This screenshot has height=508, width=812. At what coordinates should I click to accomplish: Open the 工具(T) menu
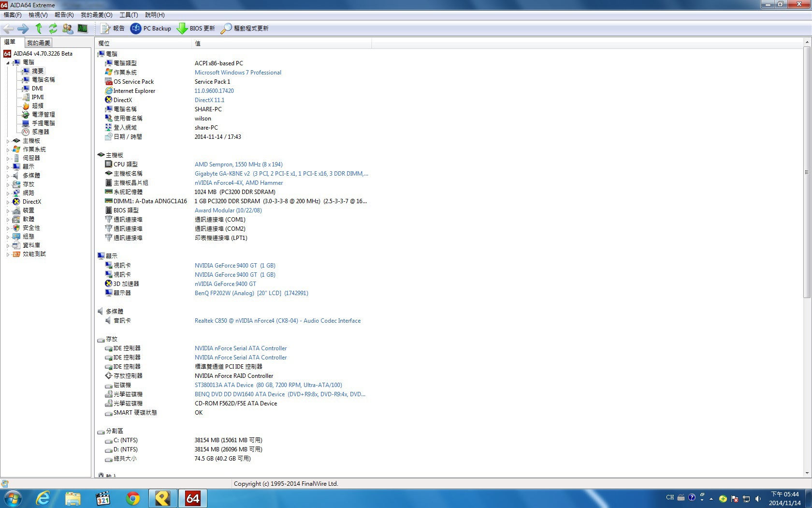coord(129,15)
